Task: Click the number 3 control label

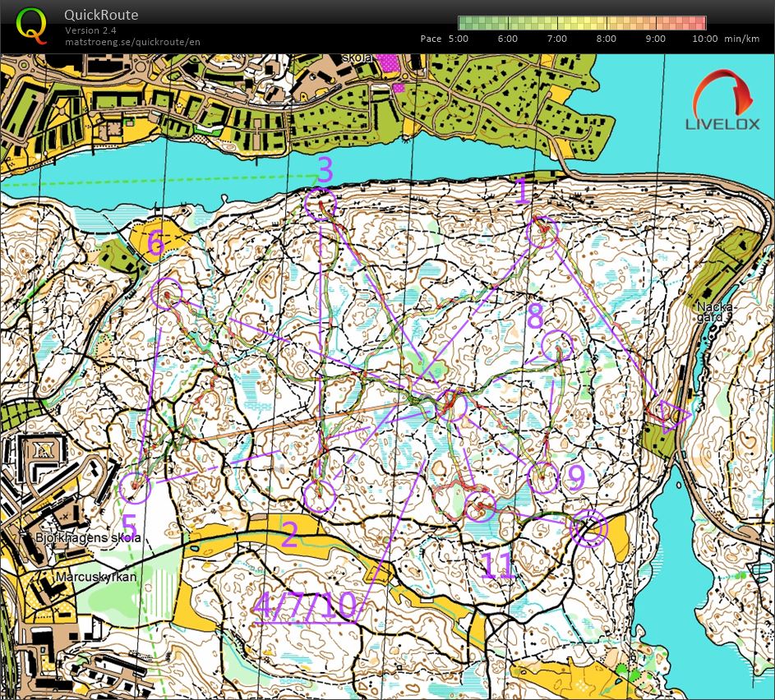Action: tap(325, 169)
